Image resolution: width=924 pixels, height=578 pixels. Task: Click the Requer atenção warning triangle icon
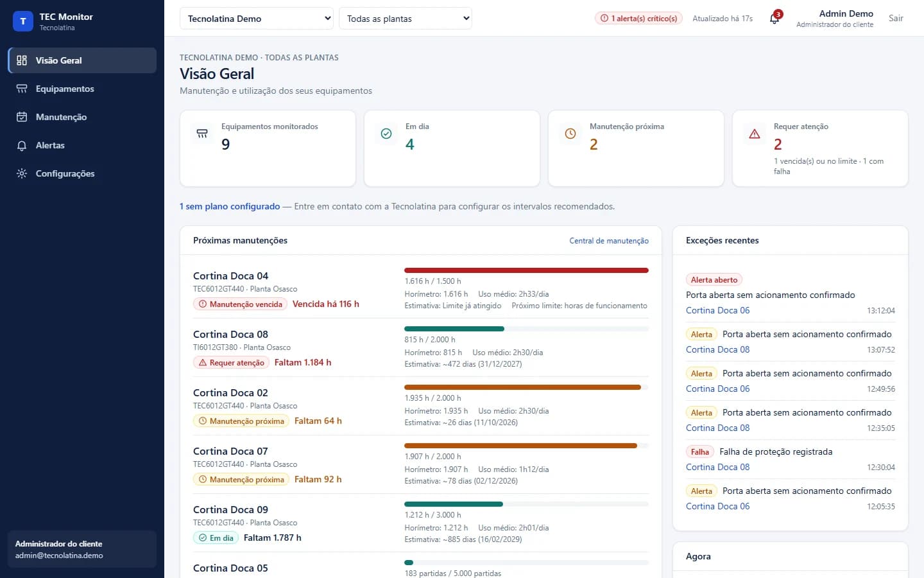tap(755, 134)
